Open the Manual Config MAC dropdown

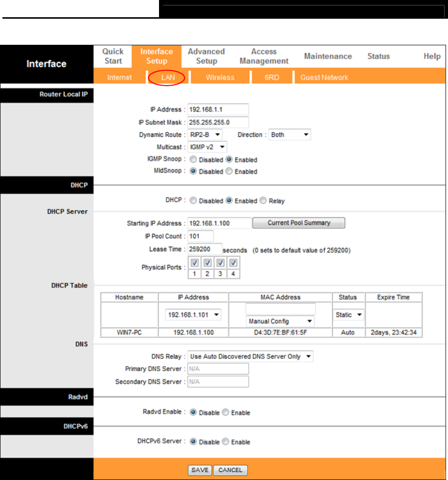pyautogui.click(x=280, y=321)
